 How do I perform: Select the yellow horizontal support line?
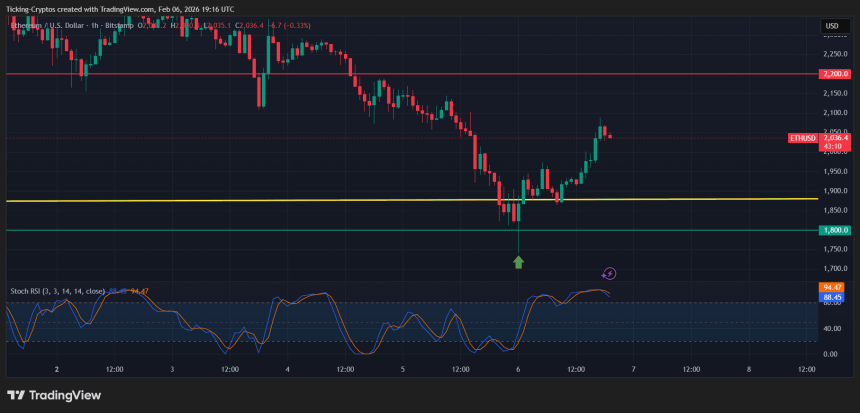point(300,200)
